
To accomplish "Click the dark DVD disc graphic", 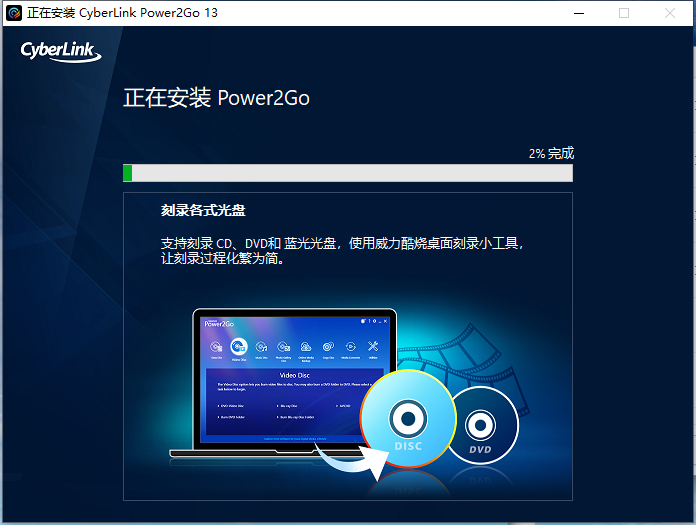I will click(481, 425).
